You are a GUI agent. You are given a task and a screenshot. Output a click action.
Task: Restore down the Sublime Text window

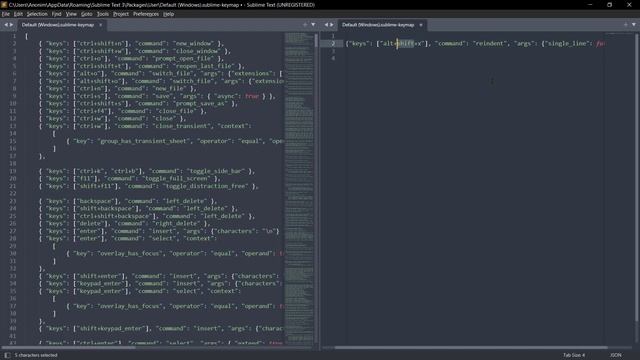click(609, 4)
